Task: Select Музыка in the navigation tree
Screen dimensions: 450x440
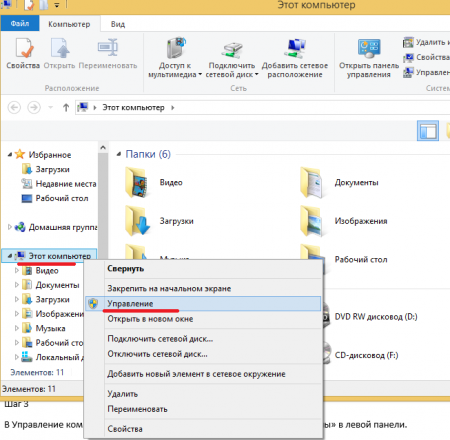Action: pyautogui.click(x=50, y=328)
